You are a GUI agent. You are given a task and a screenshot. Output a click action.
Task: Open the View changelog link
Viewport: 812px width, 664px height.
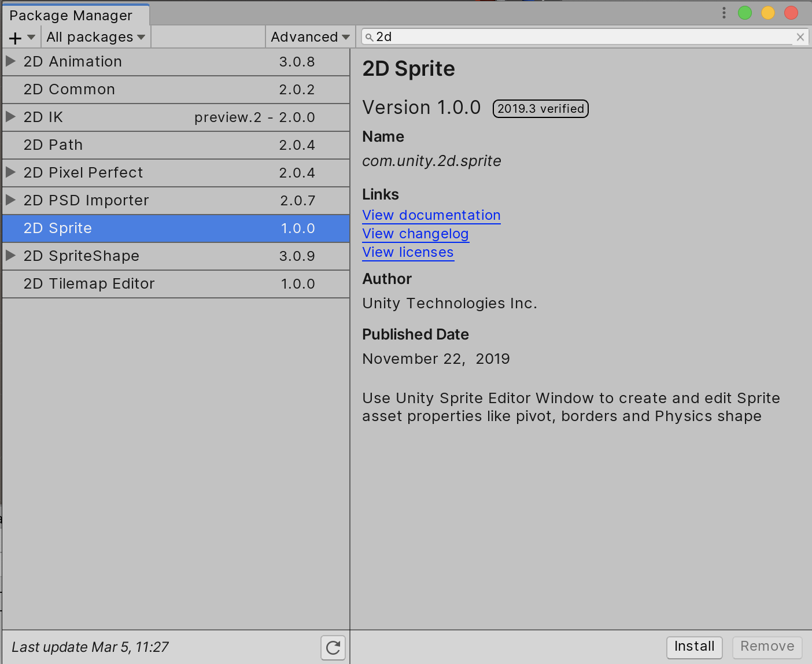[x=415, y=234]
